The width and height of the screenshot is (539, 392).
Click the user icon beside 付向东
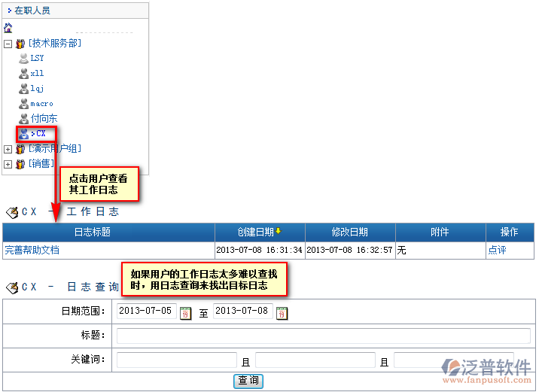tap(23, 118)
